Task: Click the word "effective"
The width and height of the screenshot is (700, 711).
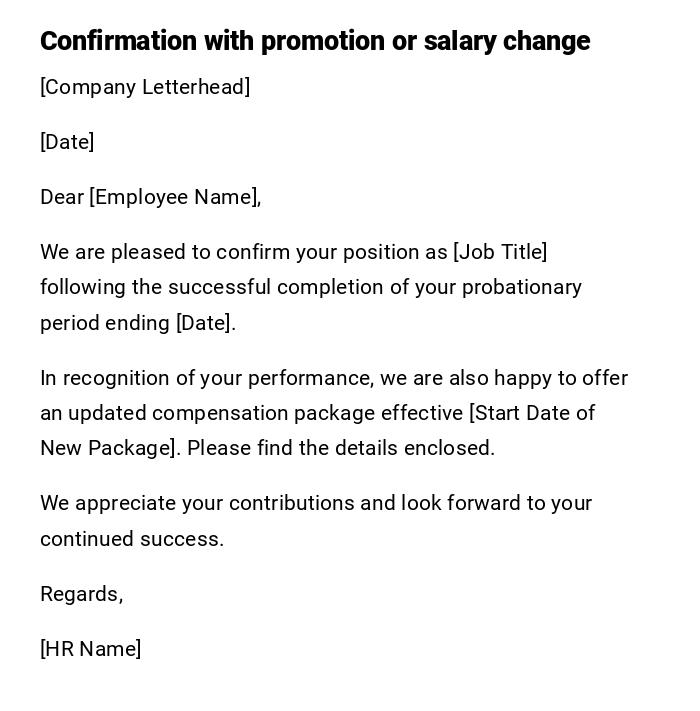Action: tap(421, 413)
